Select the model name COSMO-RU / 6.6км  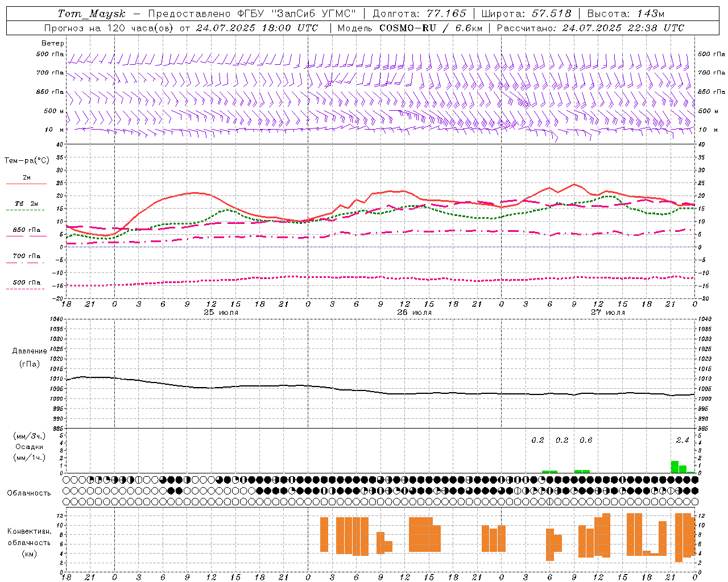tap(431, 28)
